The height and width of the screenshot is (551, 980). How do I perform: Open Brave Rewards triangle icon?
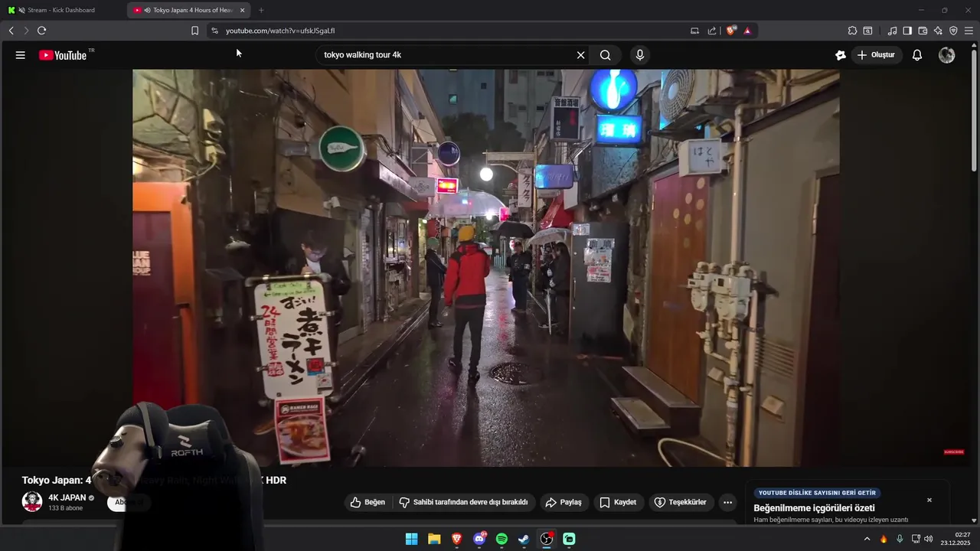coord(747,31)
